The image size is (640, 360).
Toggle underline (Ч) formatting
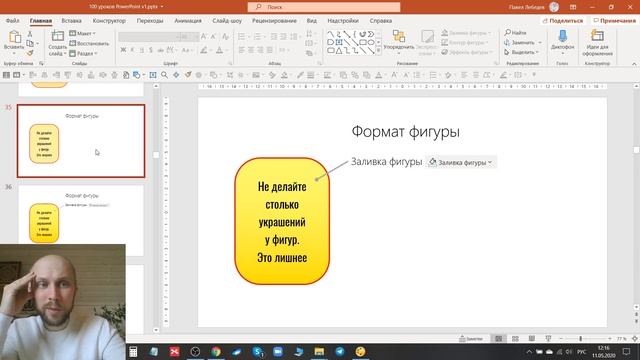142,50
